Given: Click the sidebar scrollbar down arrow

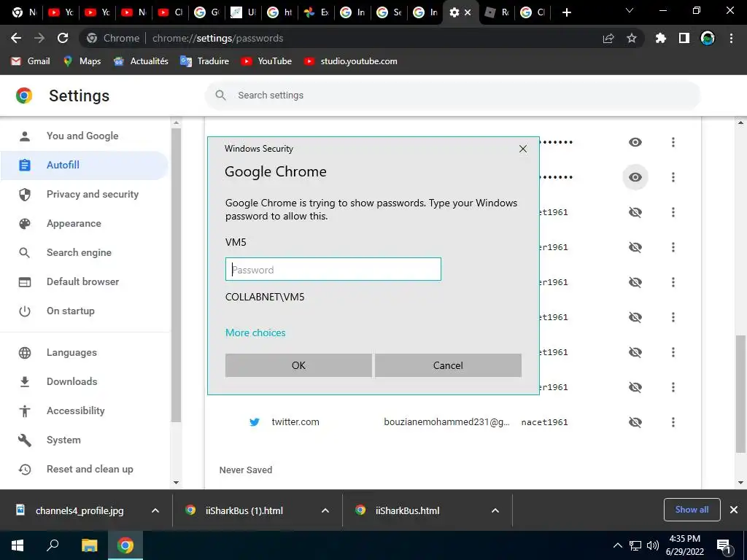Looking at the screenshot, I should pyautogui.click(x=177, y=483).
